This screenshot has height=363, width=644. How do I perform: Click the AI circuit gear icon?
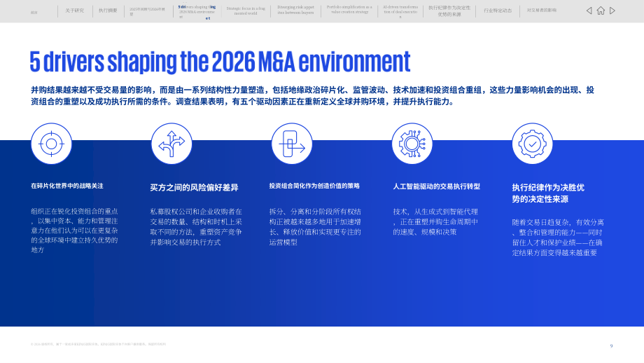coord(412,144)
